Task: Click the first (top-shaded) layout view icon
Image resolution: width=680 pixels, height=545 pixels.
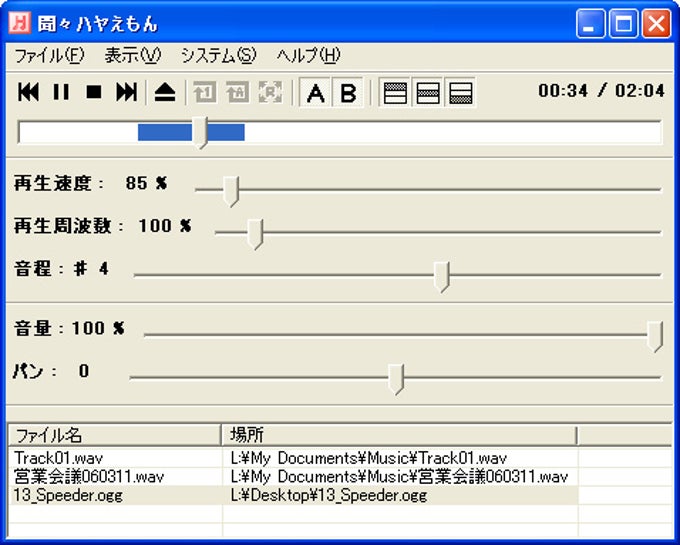Action: click(395, 92)
